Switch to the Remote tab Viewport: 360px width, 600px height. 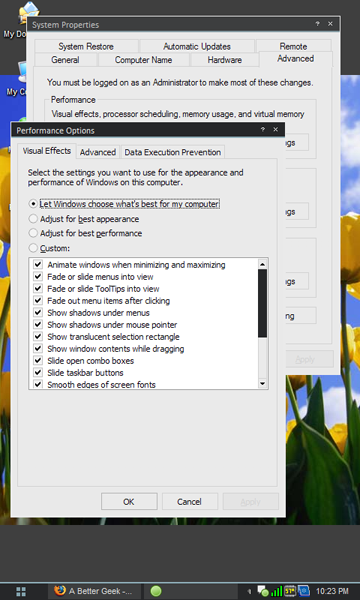tap(293, 46)
